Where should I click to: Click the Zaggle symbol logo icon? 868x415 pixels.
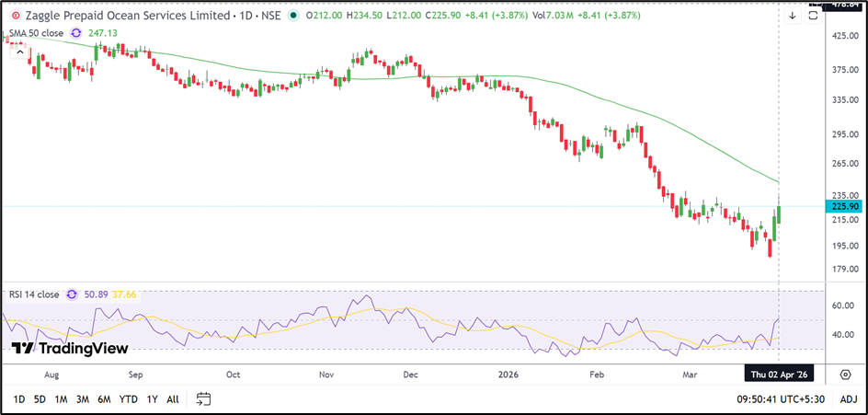[x=15, y=16]
